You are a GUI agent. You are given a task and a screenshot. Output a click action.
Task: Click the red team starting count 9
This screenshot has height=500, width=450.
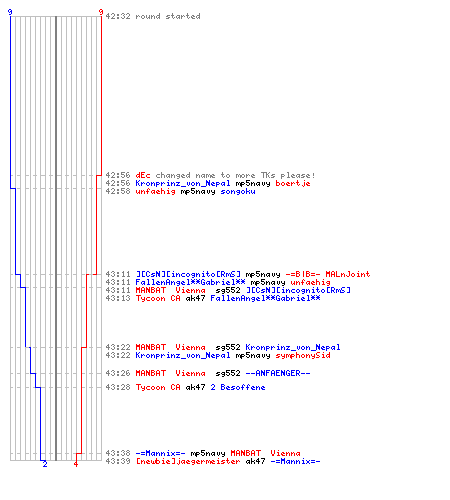(101, 12)
